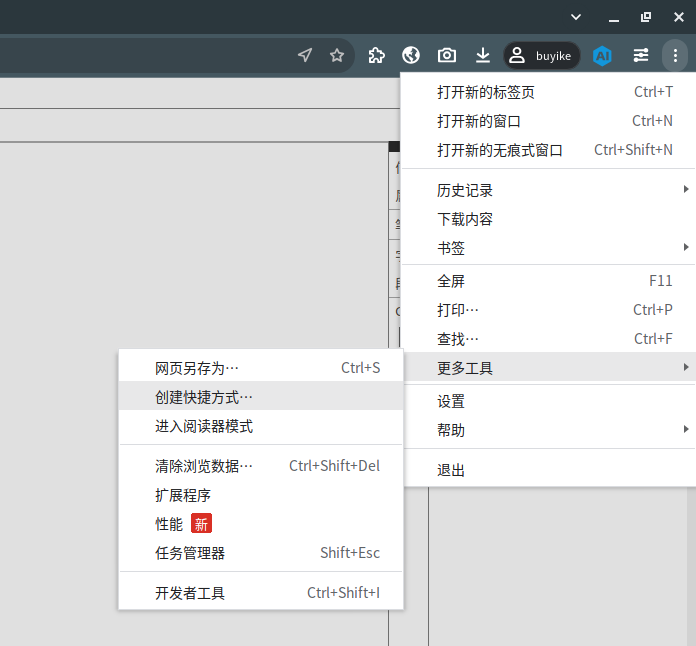Select 打开新的窗口 menu item
Viewport: 696px width, 646px height.
click(x=549, y=121)
